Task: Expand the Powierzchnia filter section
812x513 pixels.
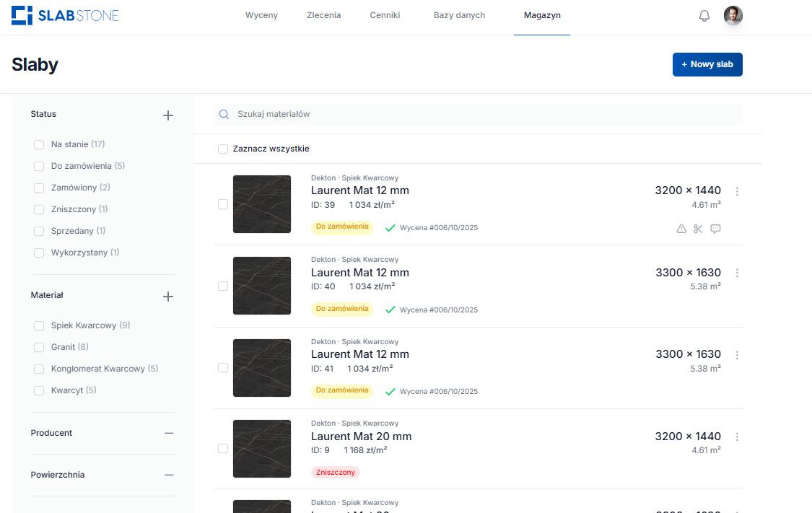Action: tap(169, 475)
